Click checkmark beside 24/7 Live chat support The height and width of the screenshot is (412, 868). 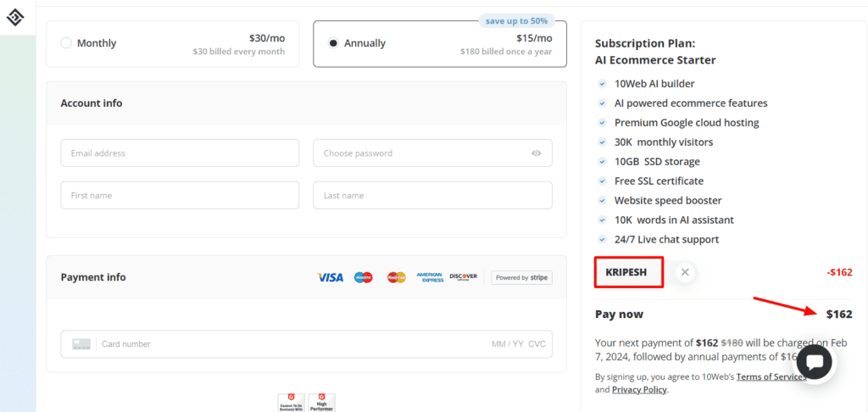coord(603,239)
